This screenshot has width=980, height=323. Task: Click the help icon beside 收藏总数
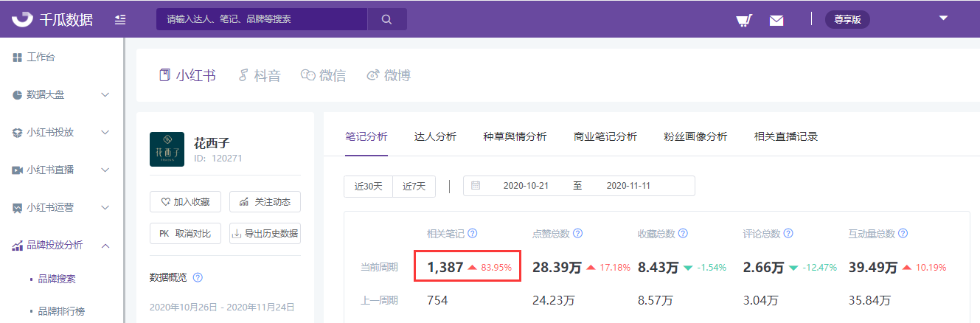point(684,234)
